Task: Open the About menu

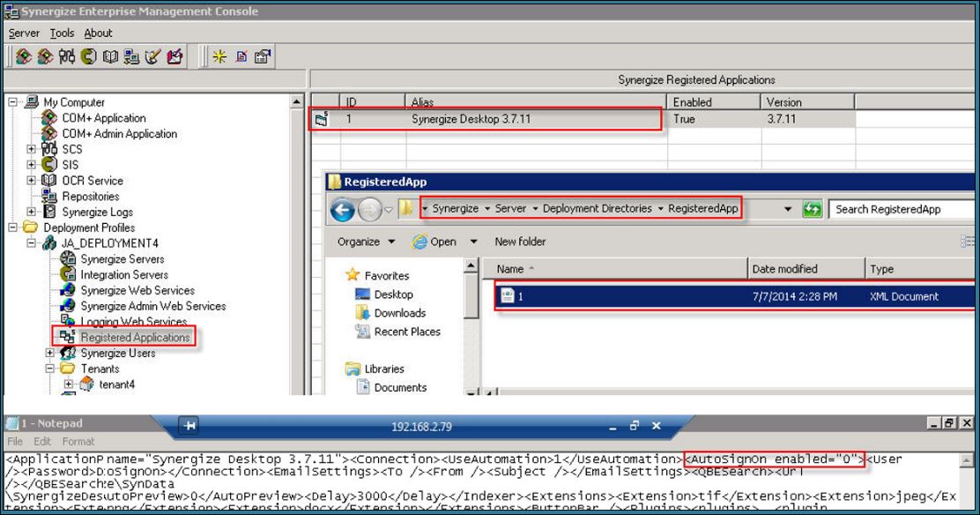Action: pyautogui.click(x=98, y=34)
